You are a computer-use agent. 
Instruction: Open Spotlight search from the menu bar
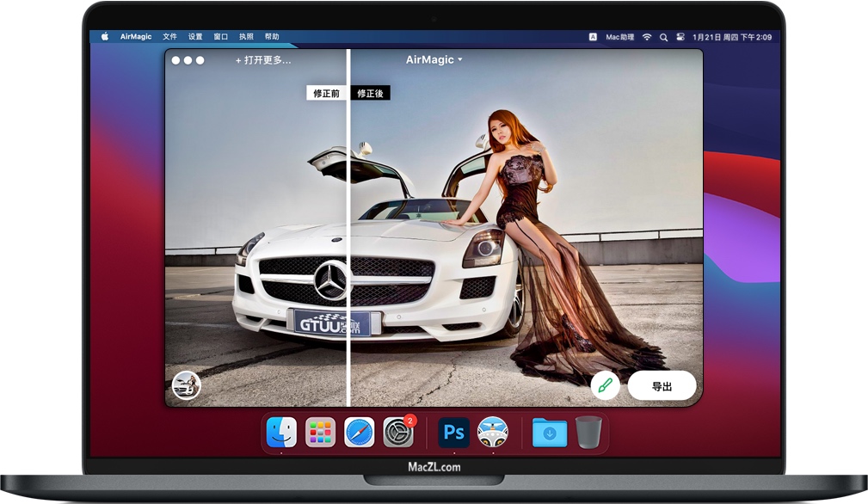tap(663, 37)
